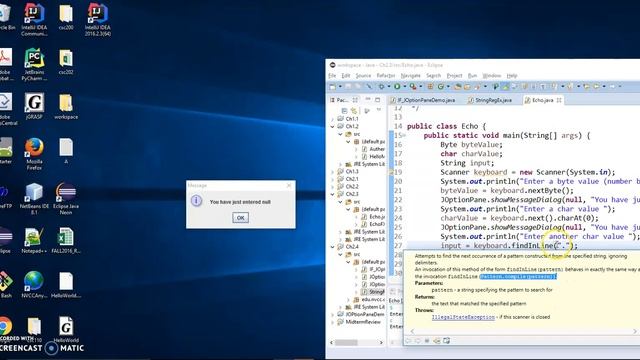This screenshot has height=360, width=640.
Task: Expand the Ch2.2 project node
Action: 333,187
